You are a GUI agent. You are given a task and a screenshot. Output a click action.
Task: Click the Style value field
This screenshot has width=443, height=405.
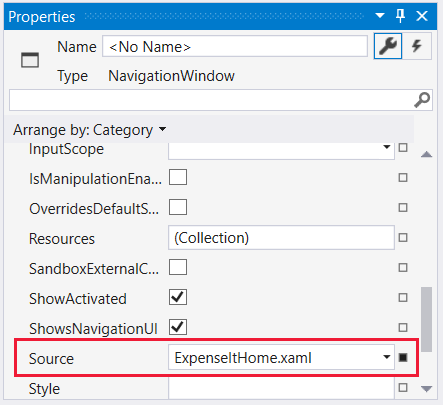(x=281, y=388)
